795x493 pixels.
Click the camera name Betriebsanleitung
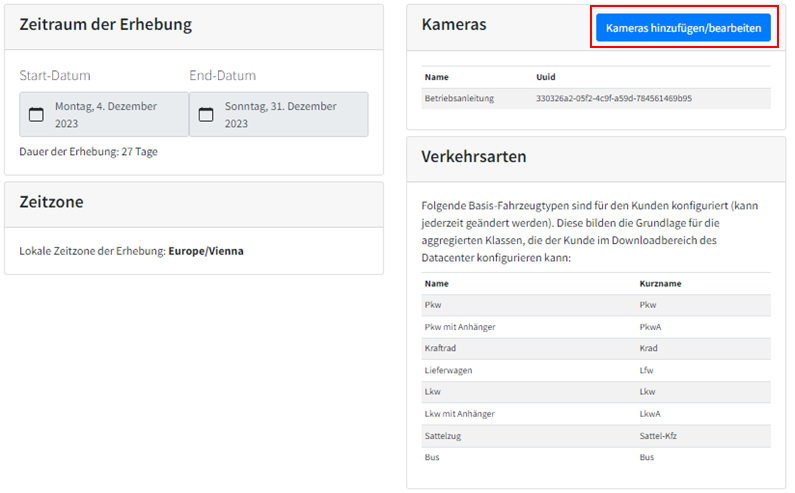pyautogui.click(x=459, y=98)
